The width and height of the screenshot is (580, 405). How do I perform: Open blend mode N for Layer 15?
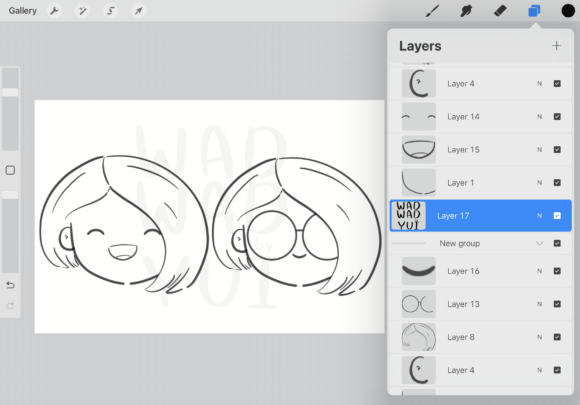tap(539, 149)
